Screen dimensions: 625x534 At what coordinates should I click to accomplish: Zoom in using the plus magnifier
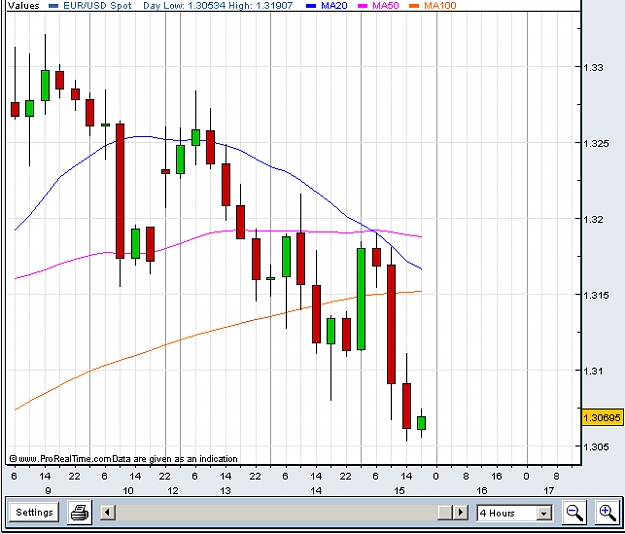608,512
